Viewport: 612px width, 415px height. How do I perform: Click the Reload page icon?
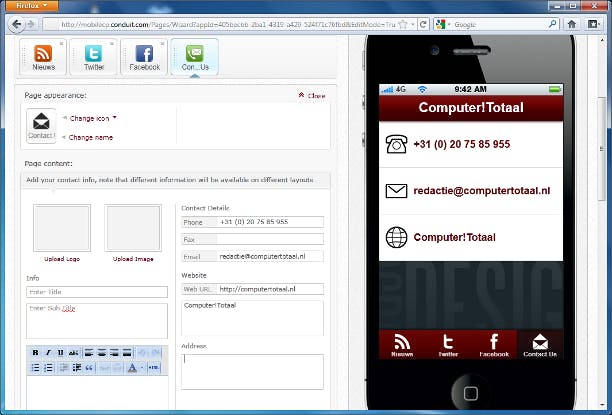(x=423, y=24)
